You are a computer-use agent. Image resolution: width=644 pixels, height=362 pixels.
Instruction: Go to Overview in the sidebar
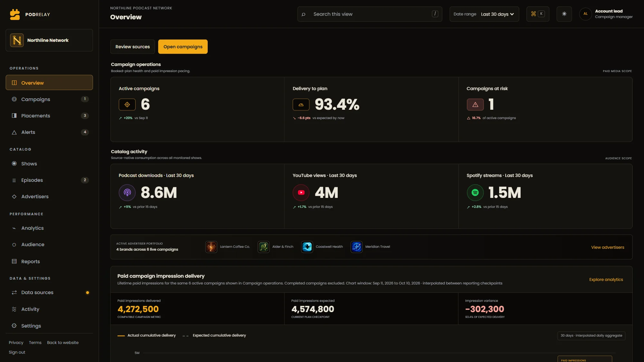pyautogui.click(x=49, y=83)
